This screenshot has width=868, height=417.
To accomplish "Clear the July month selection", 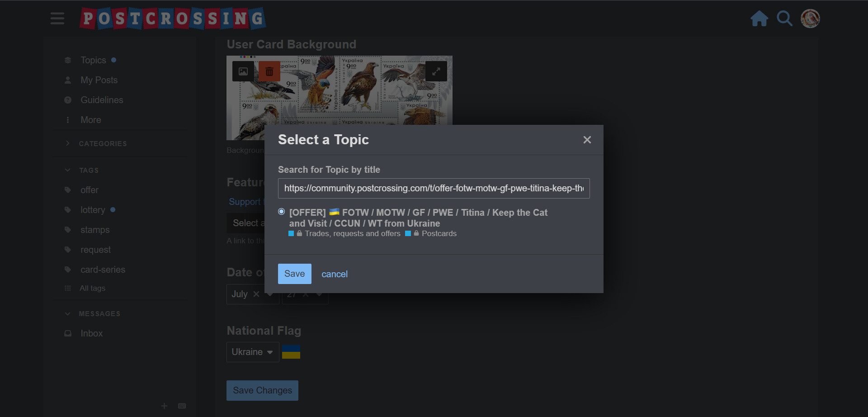I will click(256, 294).
